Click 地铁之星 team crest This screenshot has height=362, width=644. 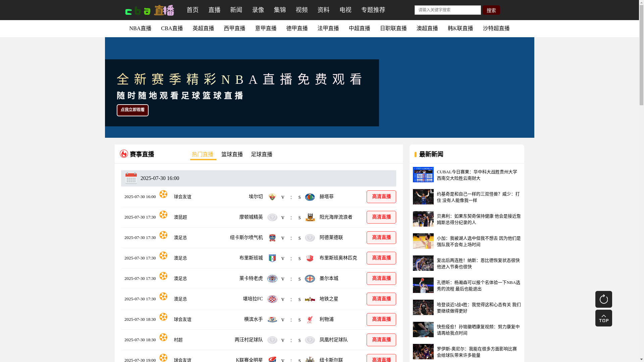pos(310,299)
